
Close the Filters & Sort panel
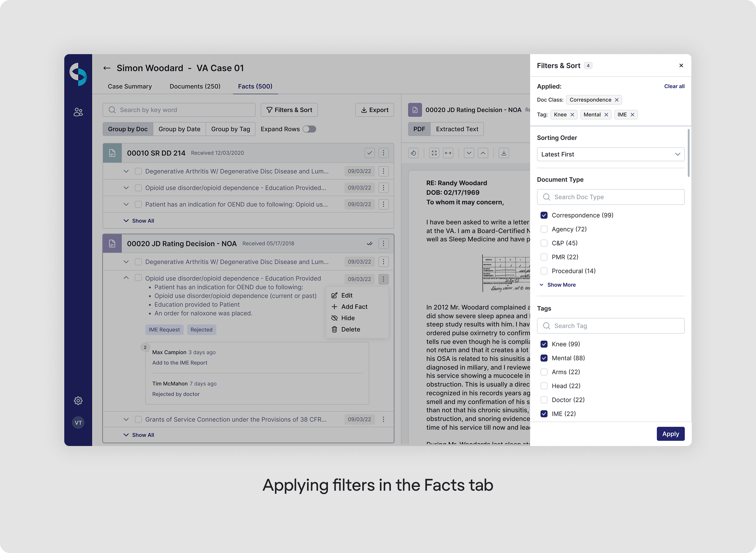(x=681, y=65)
